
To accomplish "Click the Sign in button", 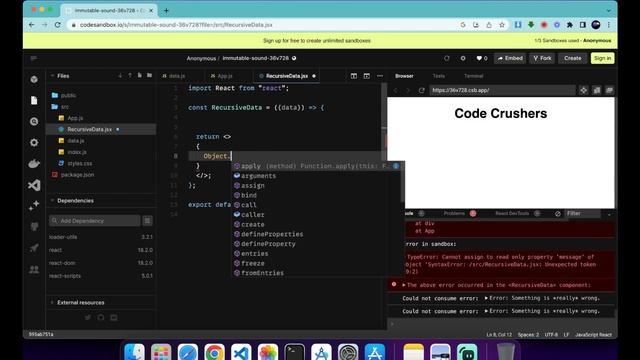I will coord(602,58).
